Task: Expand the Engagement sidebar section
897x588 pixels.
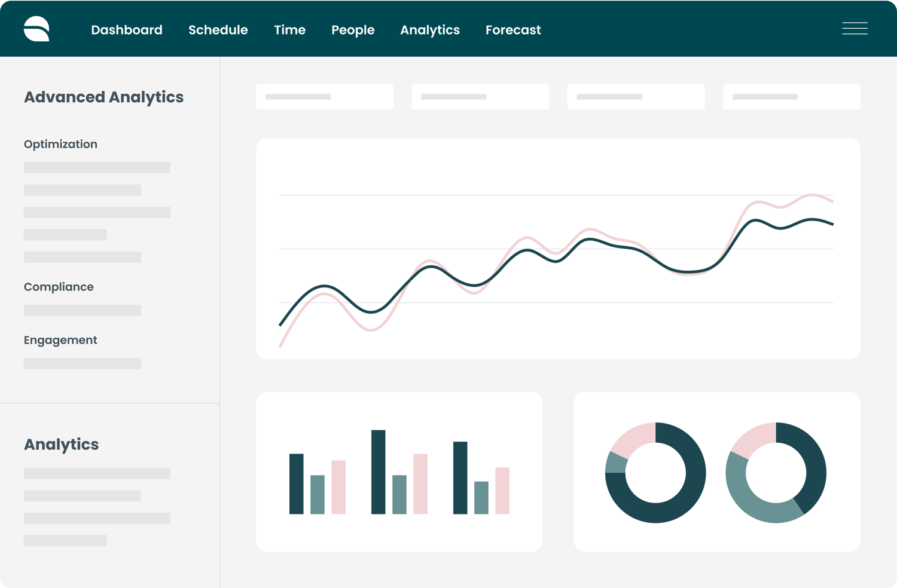Action: click(60, 340)
